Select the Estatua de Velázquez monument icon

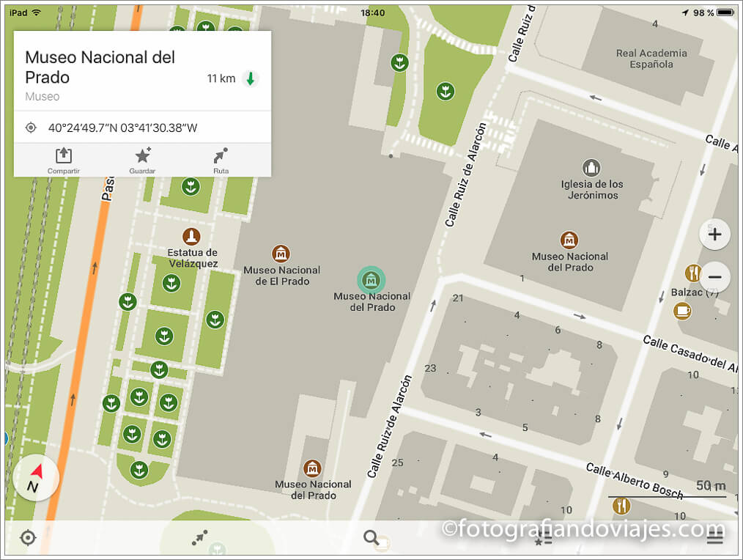tap(191, 236)
